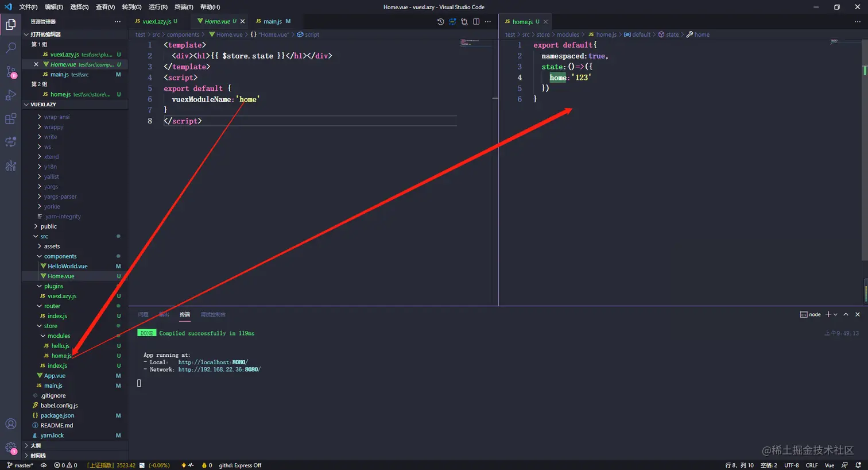The height and width of the screenshot is (470, 868).
Task: Click the node terminal label
Action: click(x=810, y=314)
